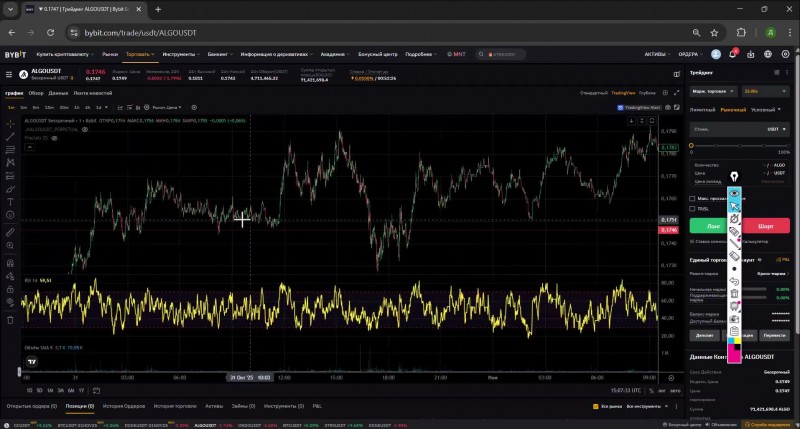The image size is (800, 429).
Task: Expand the chart to fullscreen
Action: pyautogui.click(x=676, y=94)
